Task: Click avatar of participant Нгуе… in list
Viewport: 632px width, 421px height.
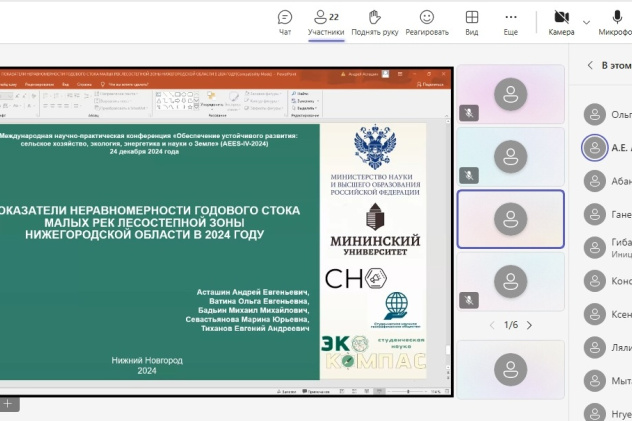Action: 595,412
